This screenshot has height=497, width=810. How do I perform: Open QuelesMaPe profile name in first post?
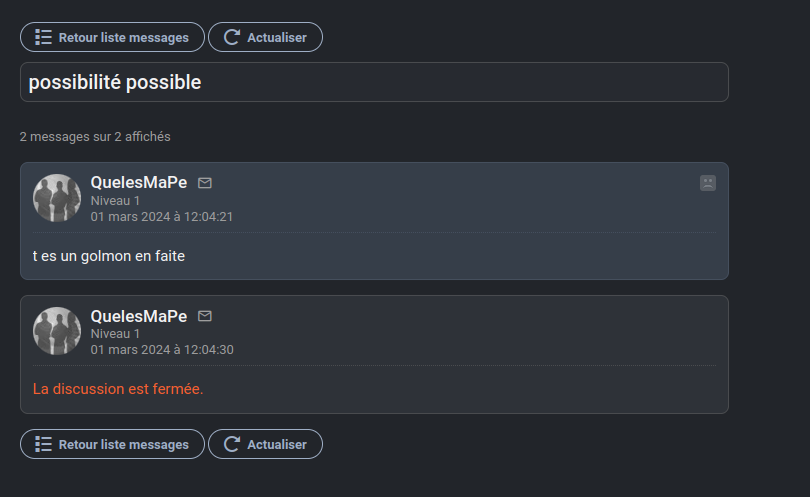tap(139, 182)
